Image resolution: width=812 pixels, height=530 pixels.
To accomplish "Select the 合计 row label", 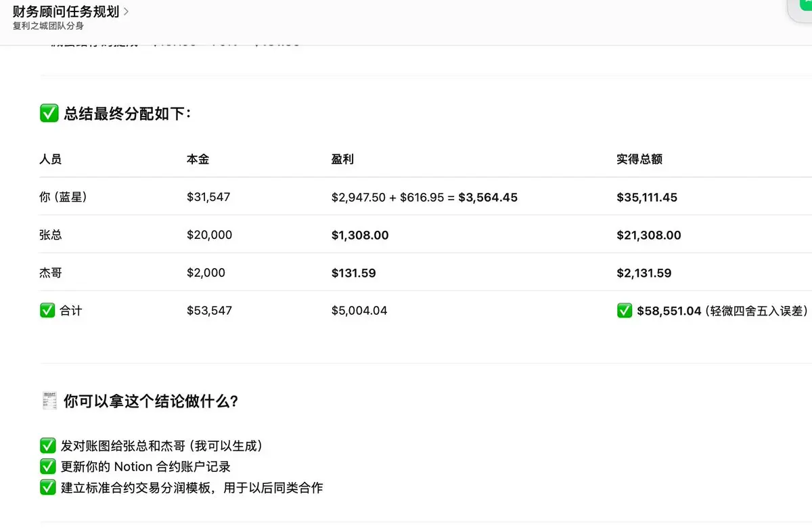I will (x=70, y=311).
